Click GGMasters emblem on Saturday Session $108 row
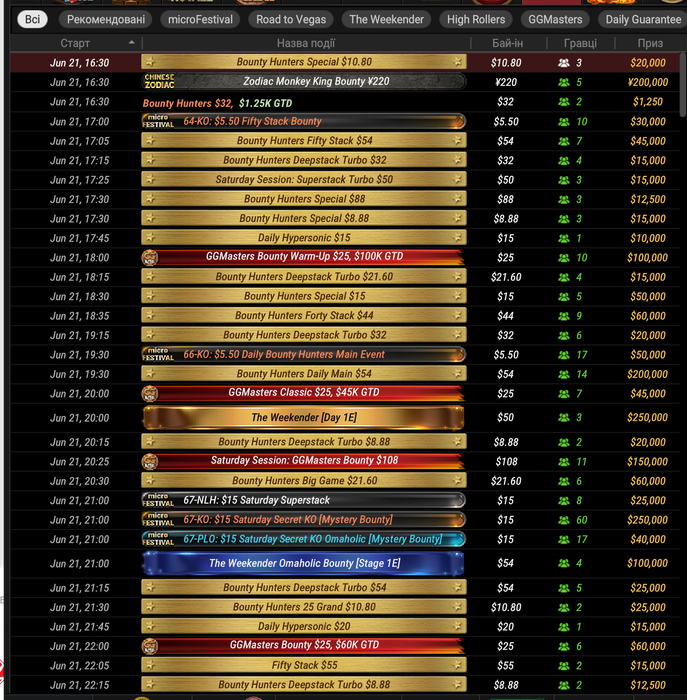This screenshot has width=687, height=700. 150,462
